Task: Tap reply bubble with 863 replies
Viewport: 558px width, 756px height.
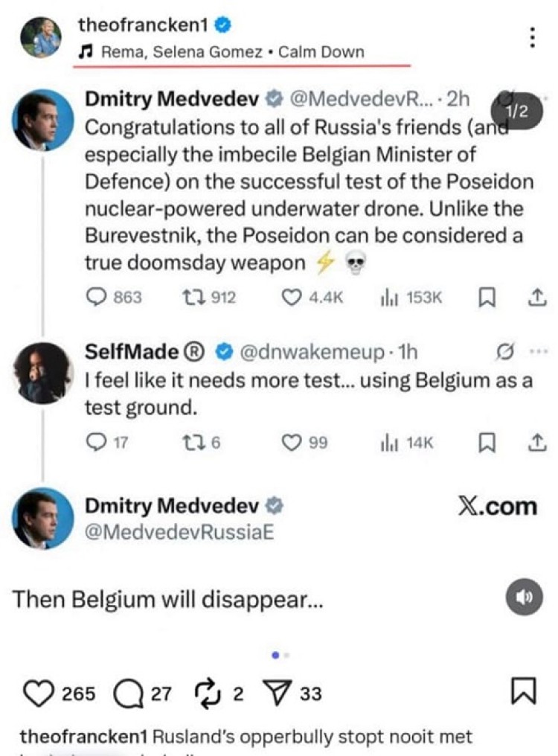Action: (x=97, y=297)
